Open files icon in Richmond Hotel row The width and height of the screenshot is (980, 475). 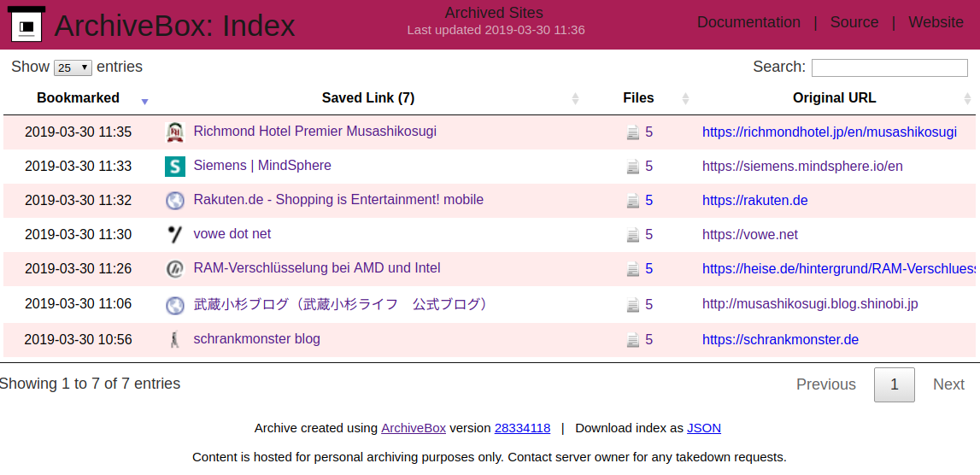point(633,132)
